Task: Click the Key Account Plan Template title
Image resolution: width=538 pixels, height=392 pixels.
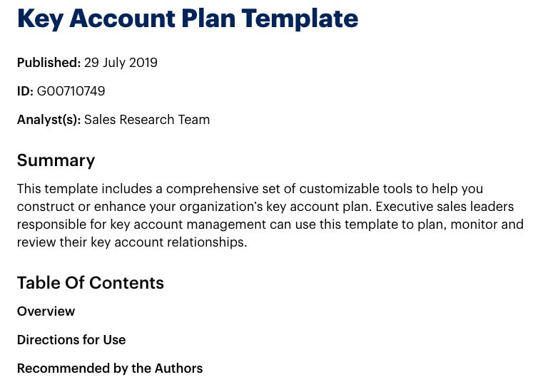Action: click(188, 19)
